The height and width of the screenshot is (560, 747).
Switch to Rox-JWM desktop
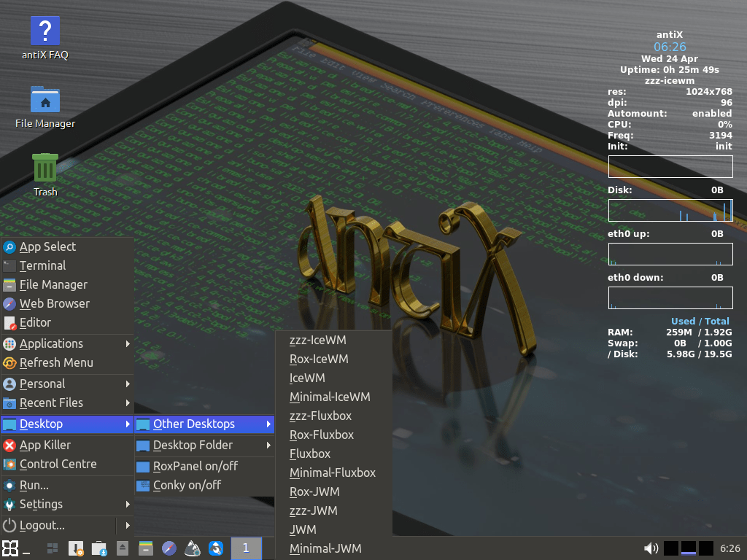tap(333, 491)
